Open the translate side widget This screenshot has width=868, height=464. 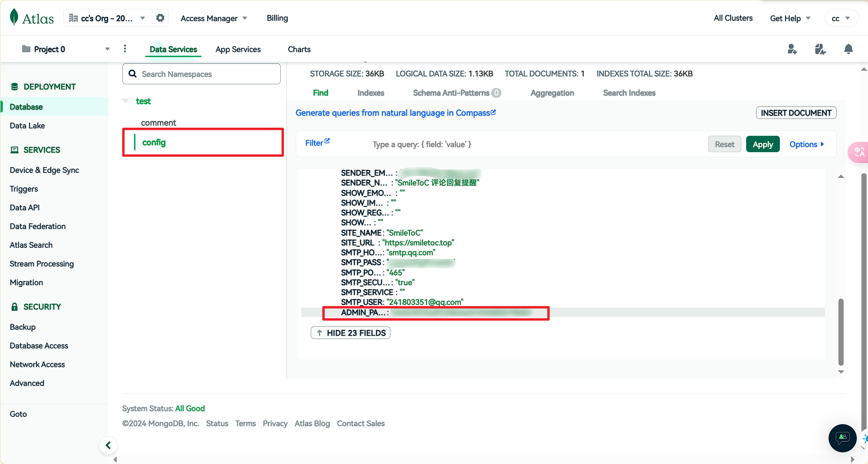point(859,152)
